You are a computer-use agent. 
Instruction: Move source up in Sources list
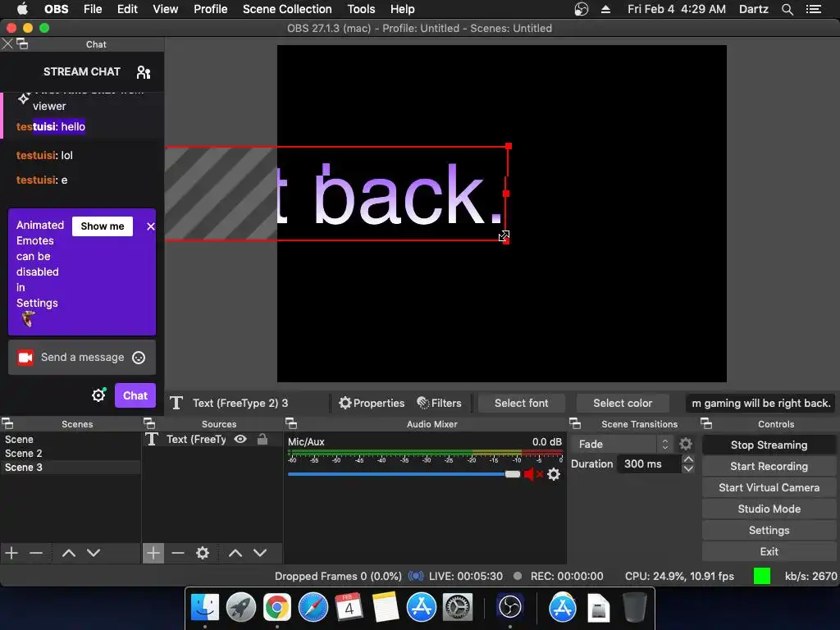(x=235, y=552)
